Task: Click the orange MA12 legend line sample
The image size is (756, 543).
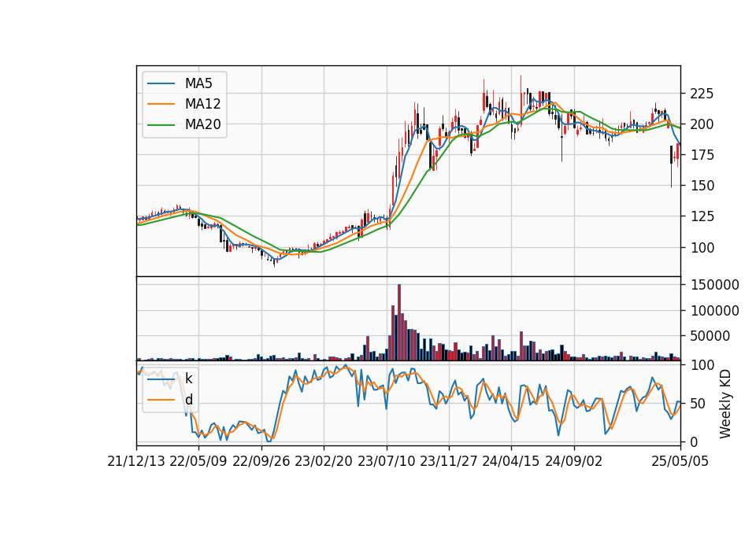Action: (161, 104)
